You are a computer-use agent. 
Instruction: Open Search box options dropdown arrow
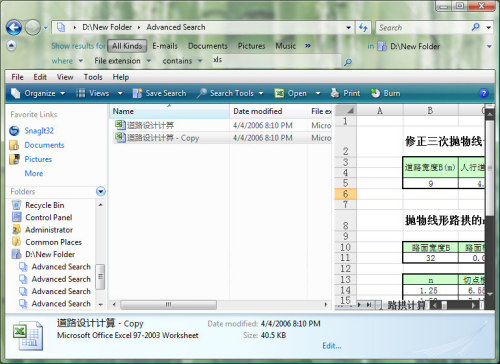[488, 28]
